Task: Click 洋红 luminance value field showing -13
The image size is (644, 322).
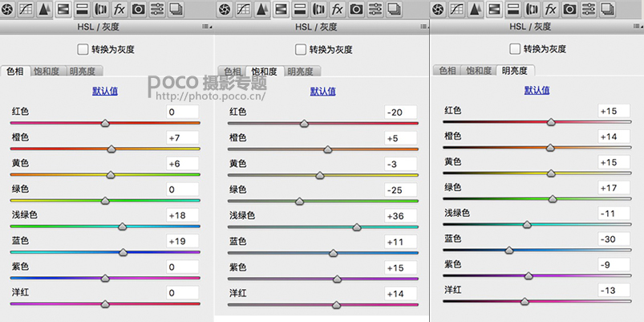Action: coord(614,291)
